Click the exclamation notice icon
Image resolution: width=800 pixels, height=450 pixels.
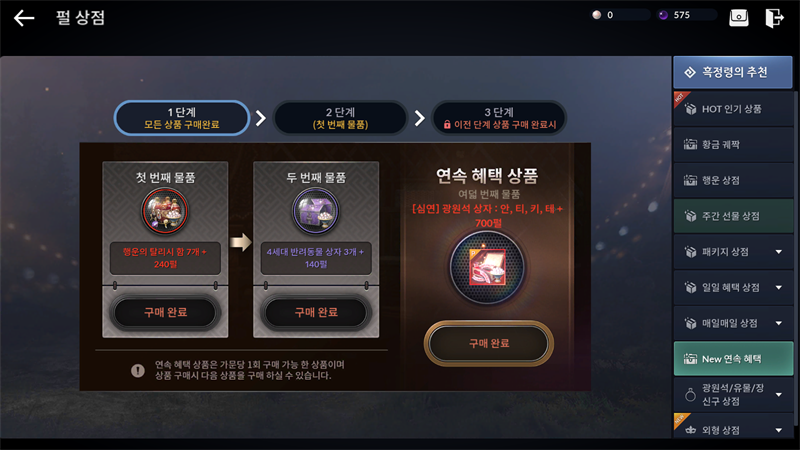[x=138, y=370]
